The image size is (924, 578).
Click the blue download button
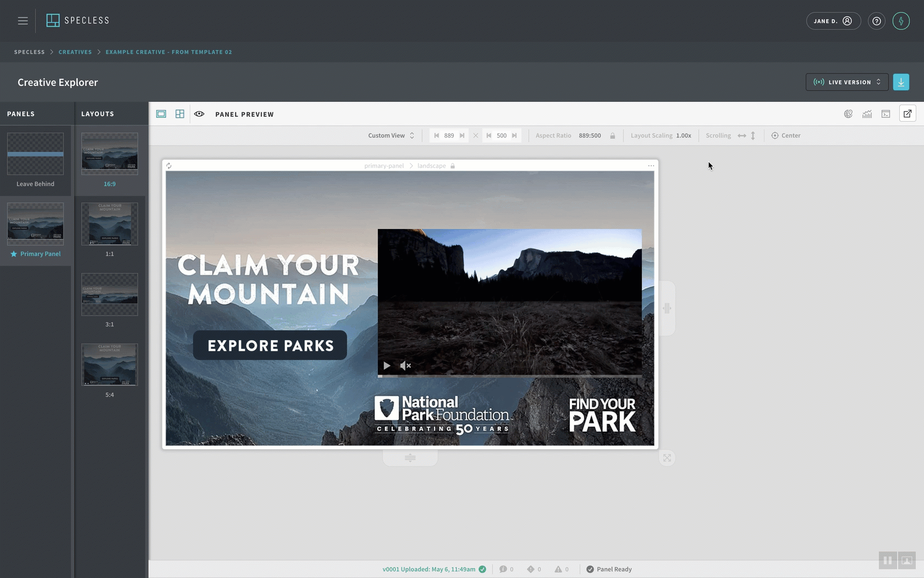(901, 82)
